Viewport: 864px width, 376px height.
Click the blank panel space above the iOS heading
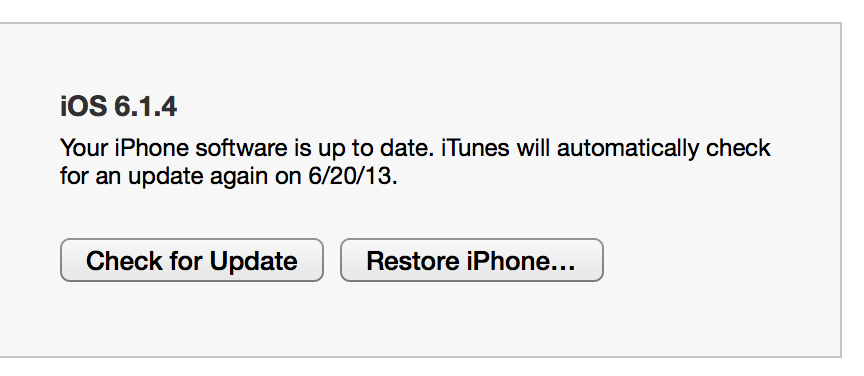pos(419,58)
